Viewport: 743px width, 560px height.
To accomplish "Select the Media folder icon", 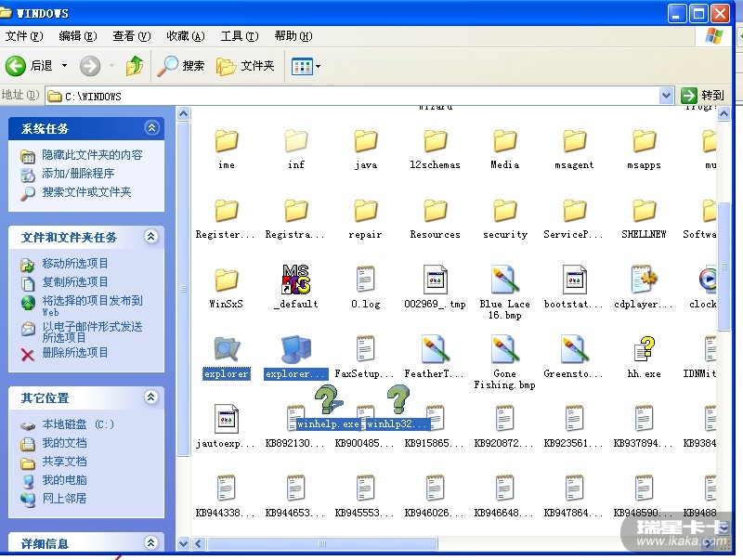I will pyautogui.click(x=504, y=141).
